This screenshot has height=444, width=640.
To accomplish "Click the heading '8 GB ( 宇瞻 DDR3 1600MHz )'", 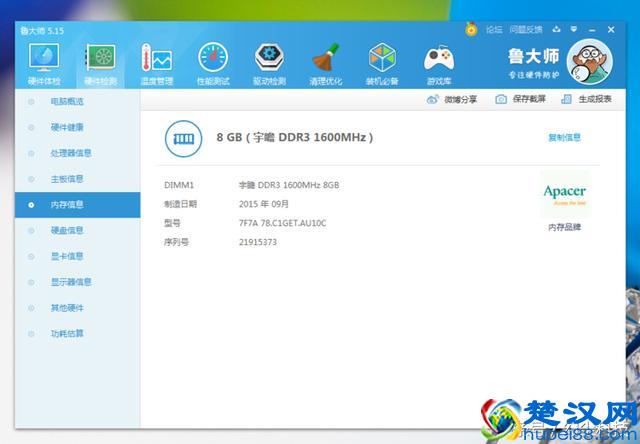I will point(295,138).
